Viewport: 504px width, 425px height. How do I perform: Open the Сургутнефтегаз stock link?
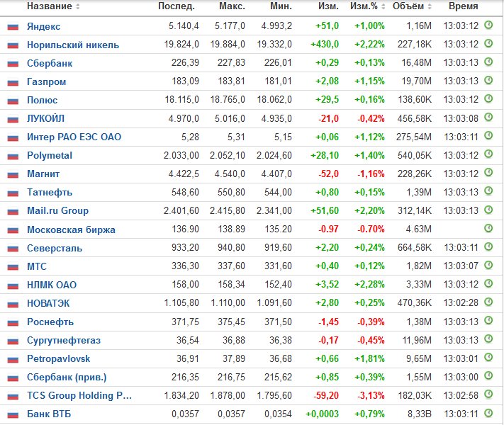coord(64,340)
